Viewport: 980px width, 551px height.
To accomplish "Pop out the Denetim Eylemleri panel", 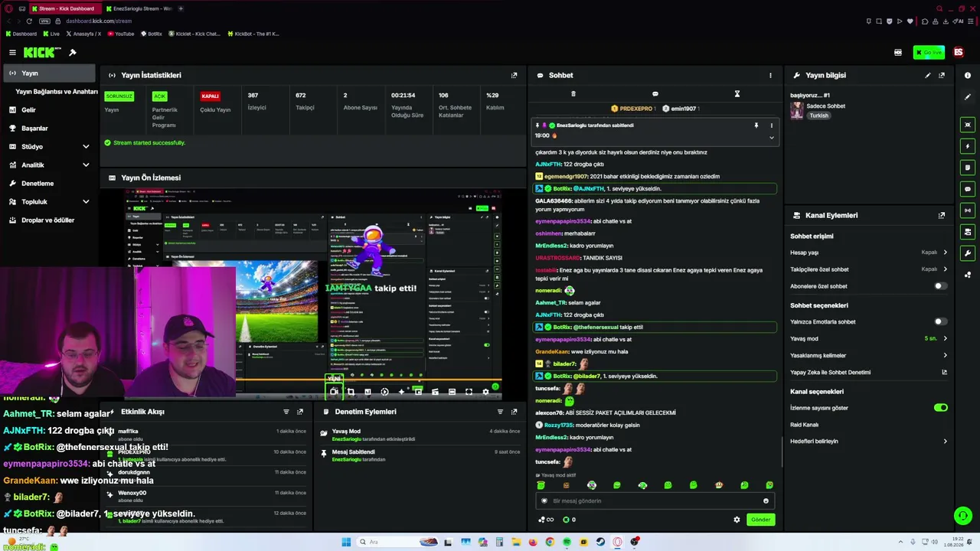I will 514,412.
